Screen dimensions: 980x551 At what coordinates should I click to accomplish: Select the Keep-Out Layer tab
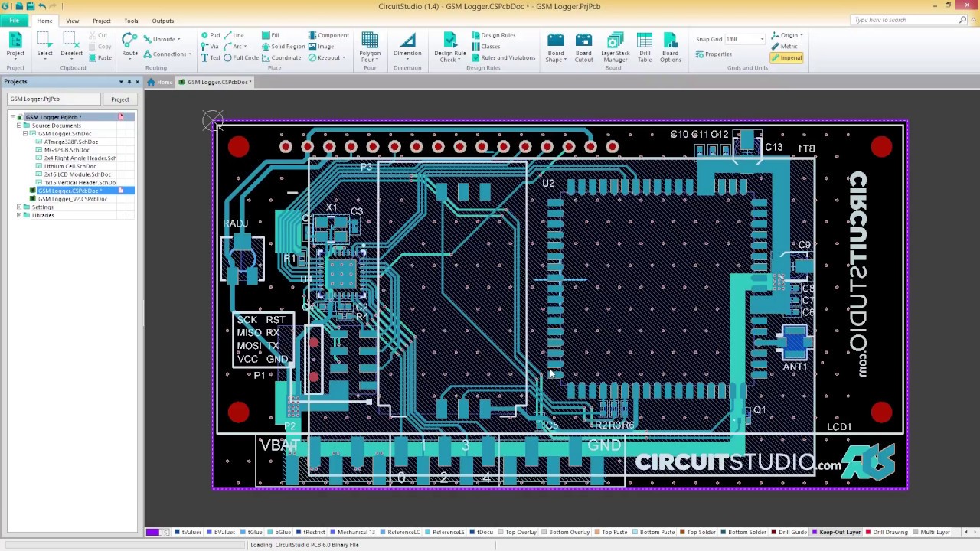(x=839, y=532)
